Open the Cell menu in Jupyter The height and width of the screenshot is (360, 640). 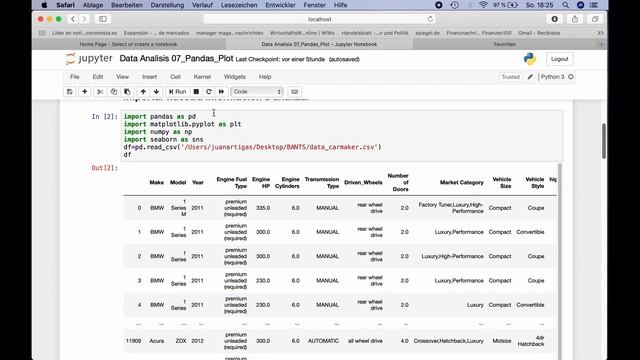[x=176, y=77]
